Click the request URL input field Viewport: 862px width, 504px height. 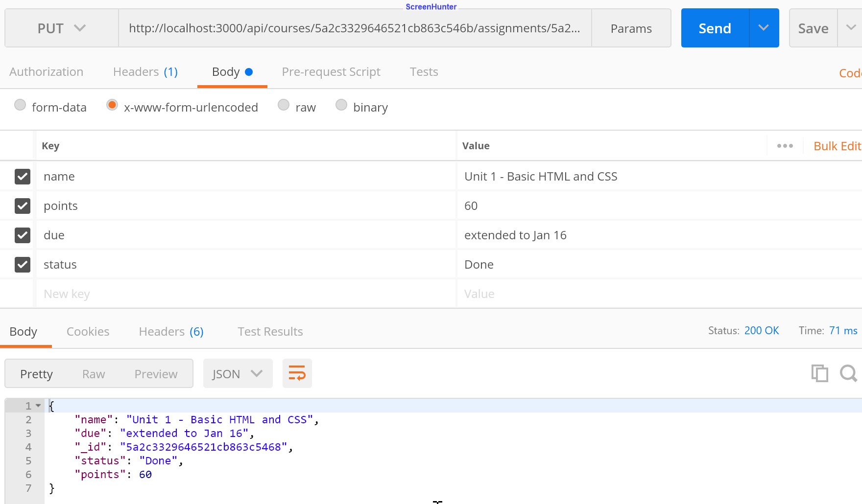pyautogui.click(x=355, y=28)
